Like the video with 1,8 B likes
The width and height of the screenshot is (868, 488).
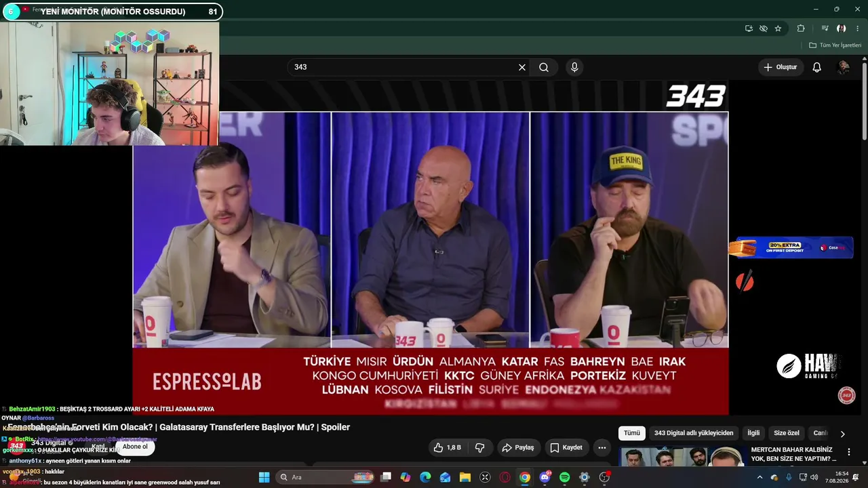pyautogui.click(x=447, y=447)
